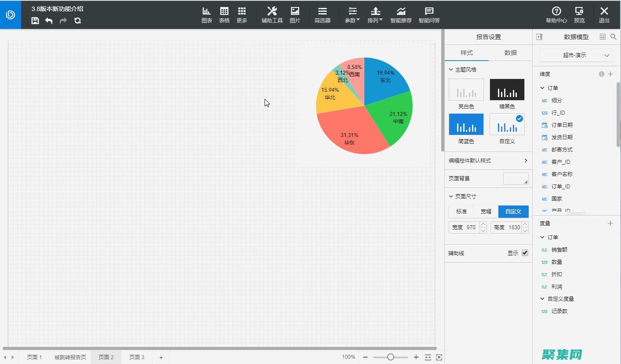
Task: Switch to the 数据 tab
Action: (x=510, y=53)
